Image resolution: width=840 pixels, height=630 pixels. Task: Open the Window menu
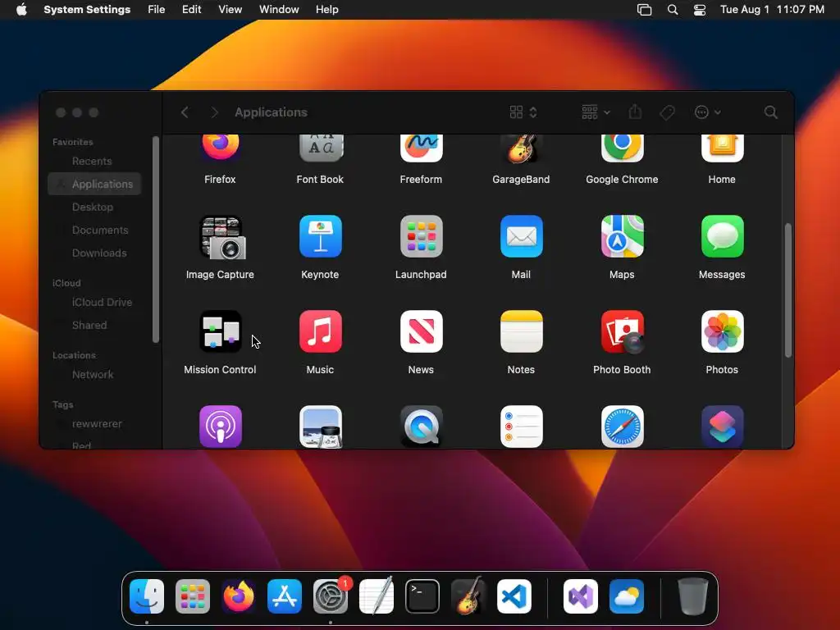pos(279,9)
